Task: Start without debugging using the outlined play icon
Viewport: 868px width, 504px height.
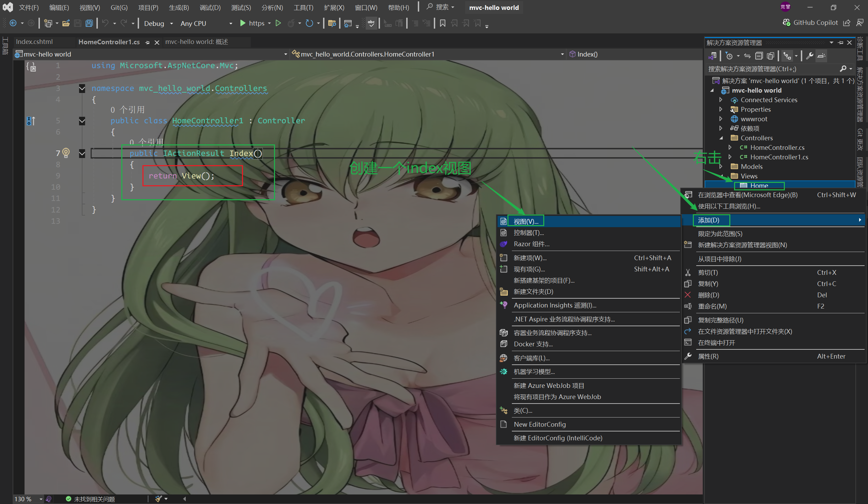Action: [278, 23]
